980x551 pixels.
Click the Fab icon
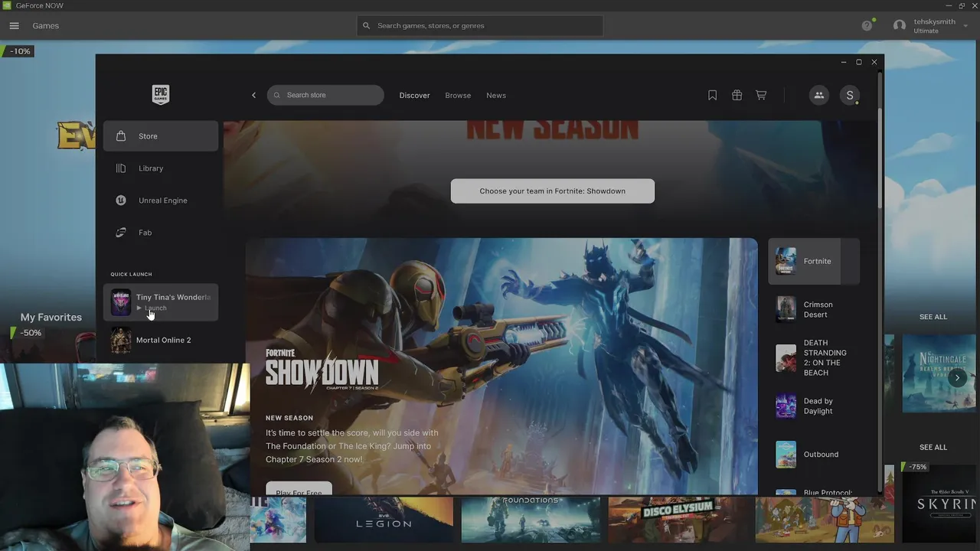(x=121, y=233)
